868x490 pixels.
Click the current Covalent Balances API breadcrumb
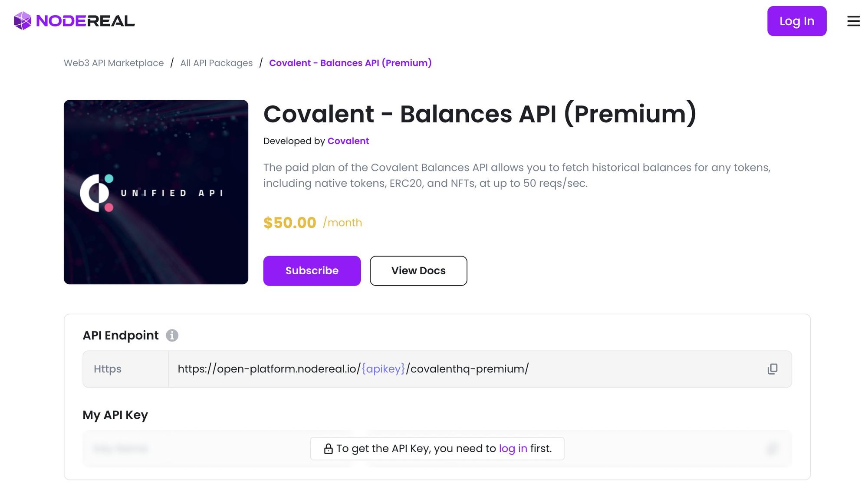click(x=350, y=63)
